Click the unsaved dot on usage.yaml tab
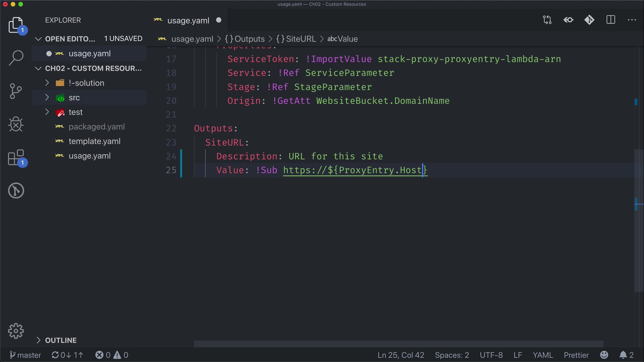Viewport: 644px width, 362px height. pos(219,20)
